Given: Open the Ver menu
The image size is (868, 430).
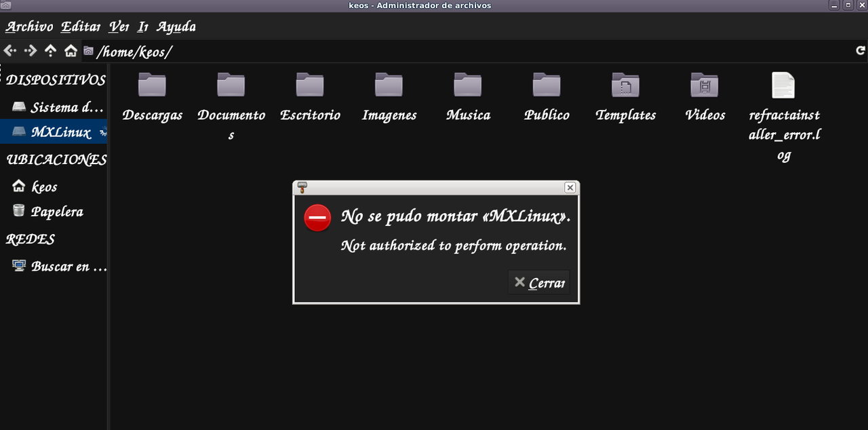Looking at the screenshot, I should point(119,27).
